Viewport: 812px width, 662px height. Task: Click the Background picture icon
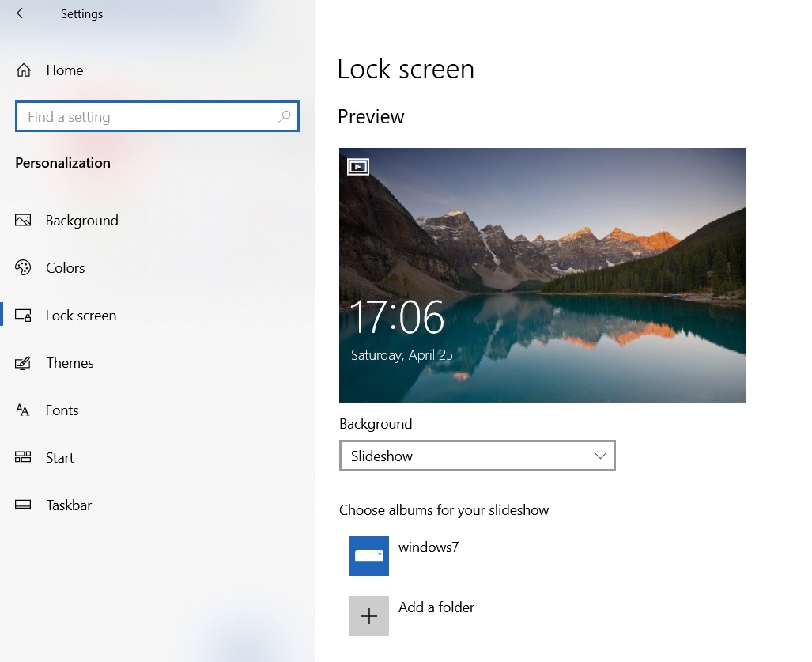point(23,220)
